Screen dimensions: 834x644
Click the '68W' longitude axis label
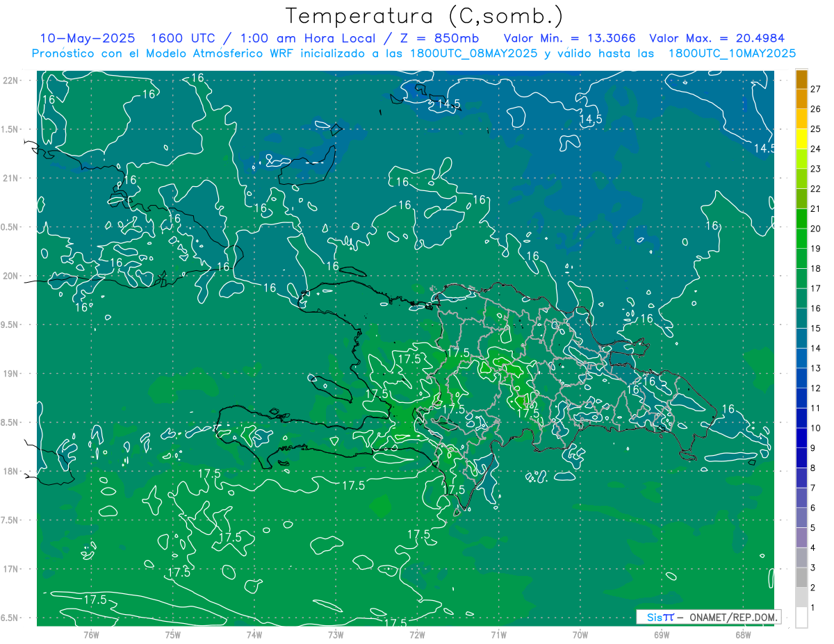(x=743, y=635)
